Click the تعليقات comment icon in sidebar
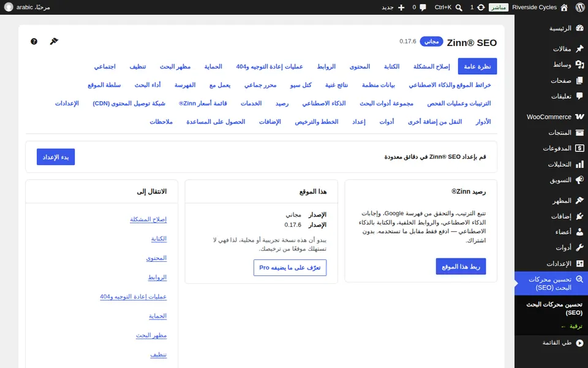 click(x=580, y=96)
